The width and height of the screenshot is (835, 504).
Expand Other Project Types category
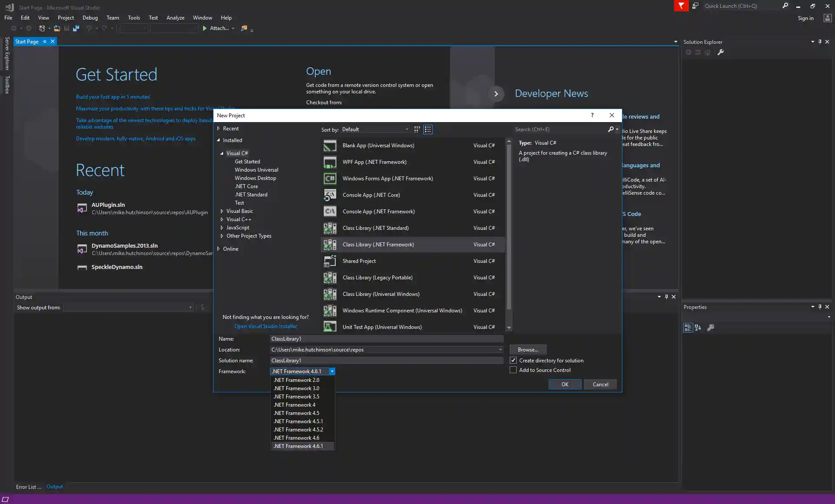222,236
